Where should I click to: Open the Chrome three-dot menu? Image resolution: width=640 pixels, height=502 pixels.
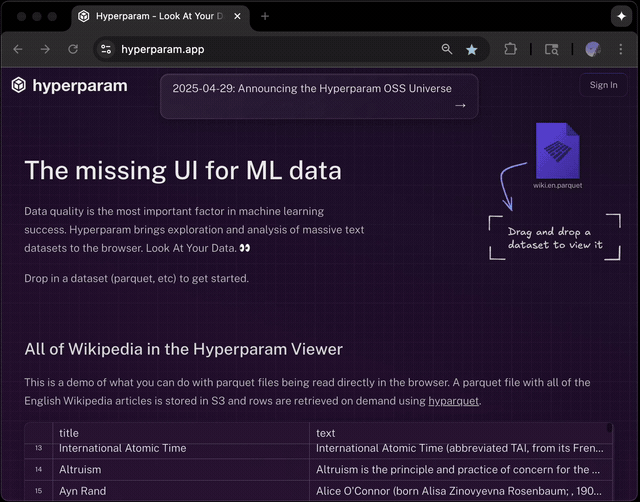click(x=620, y=49)
